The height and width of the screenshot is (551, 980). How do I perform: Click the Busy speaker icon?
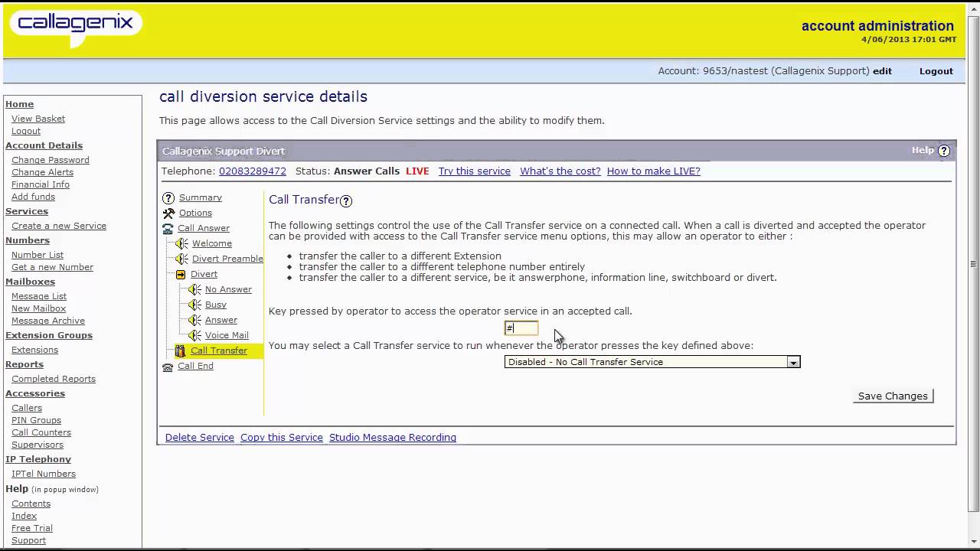coord(194,305)
